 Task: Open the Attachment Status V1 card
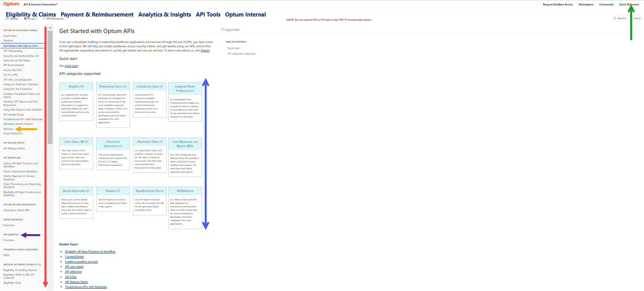click(x=150, y=155)
